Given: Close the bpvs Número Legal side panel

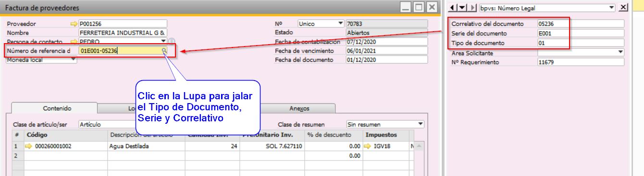Looking at the screenshot, I should click(623, 8).
